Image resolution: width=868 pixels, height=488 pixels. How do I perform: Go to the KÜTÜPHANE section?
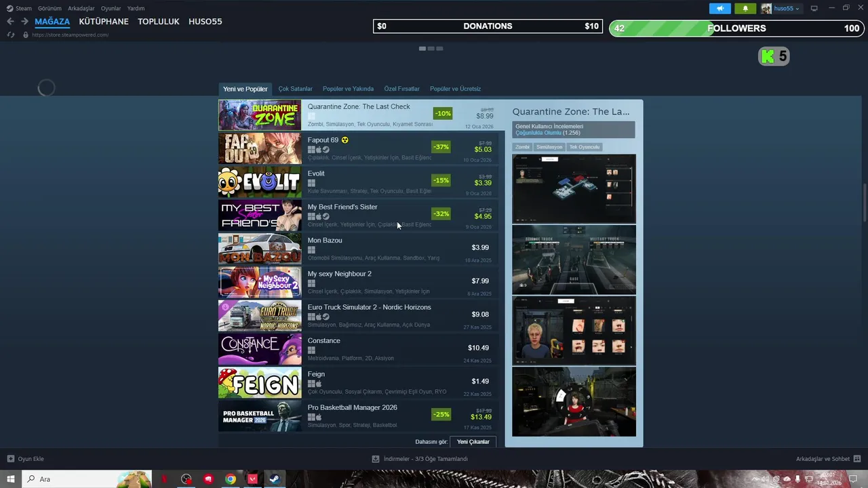[x=104, y=22]
